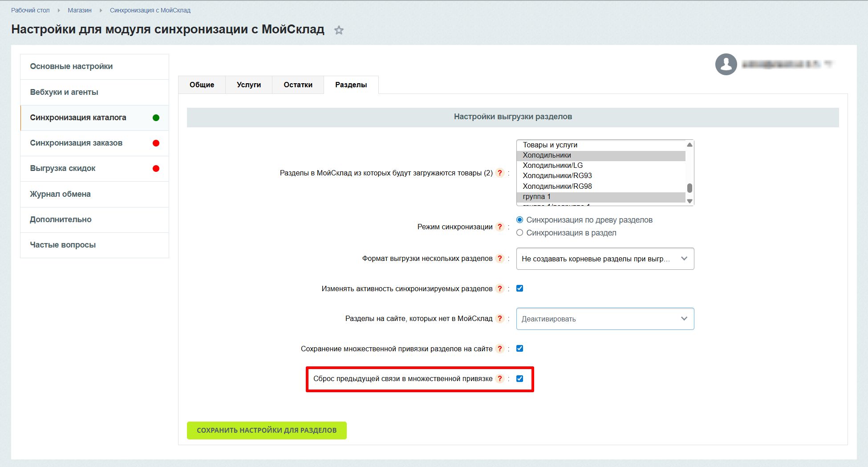The width and height of the screenshot is (868, 467).
Task: Open Формат выгрузки нескольких разделов dropdown
Action: [x=605, y=259]
